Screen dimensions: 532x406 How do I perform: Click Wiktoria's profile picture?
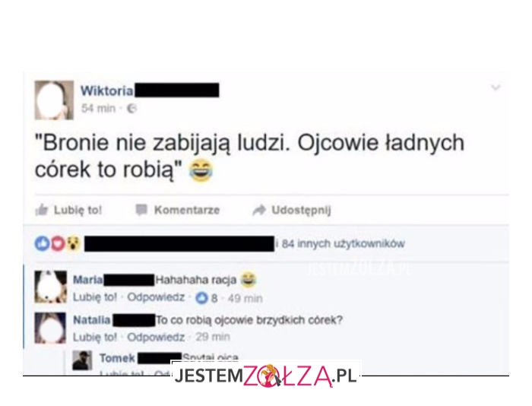[x=54, y=100]
